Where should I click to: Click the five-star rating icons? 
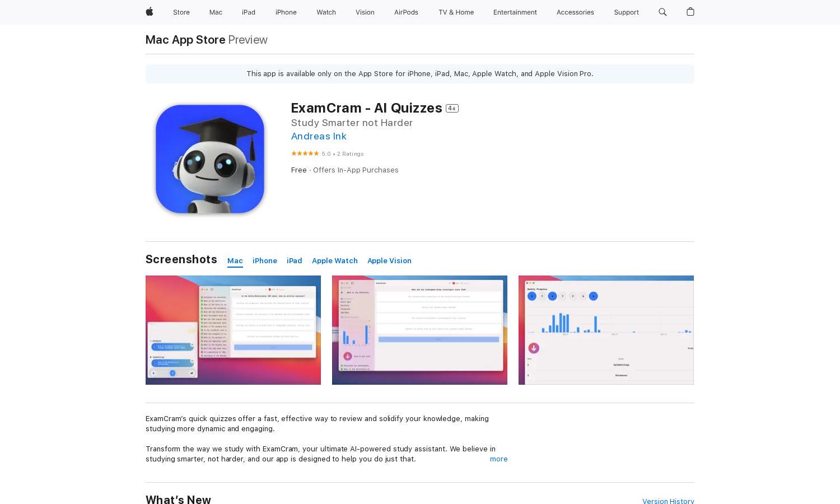pyautogui.click(x=305, y=153)
